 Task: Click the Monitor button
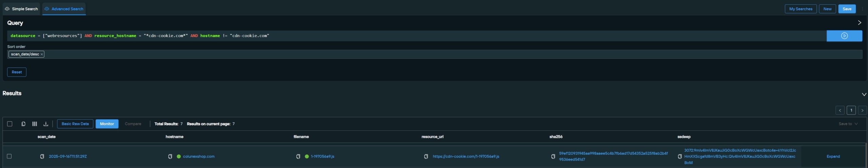(107, 124)
